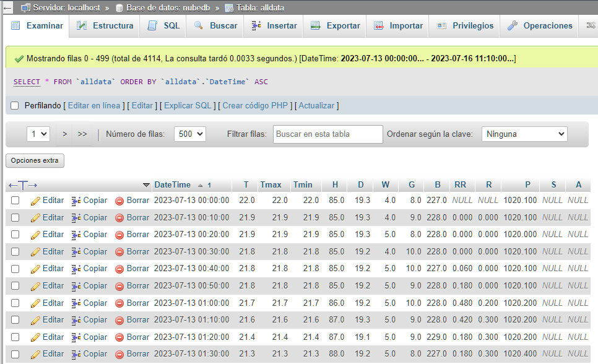Click red delete icon for row 2023-07-13 01:30:00
Image resolution: width=598 pixels, height=364 pixels.
click(119, 355)
